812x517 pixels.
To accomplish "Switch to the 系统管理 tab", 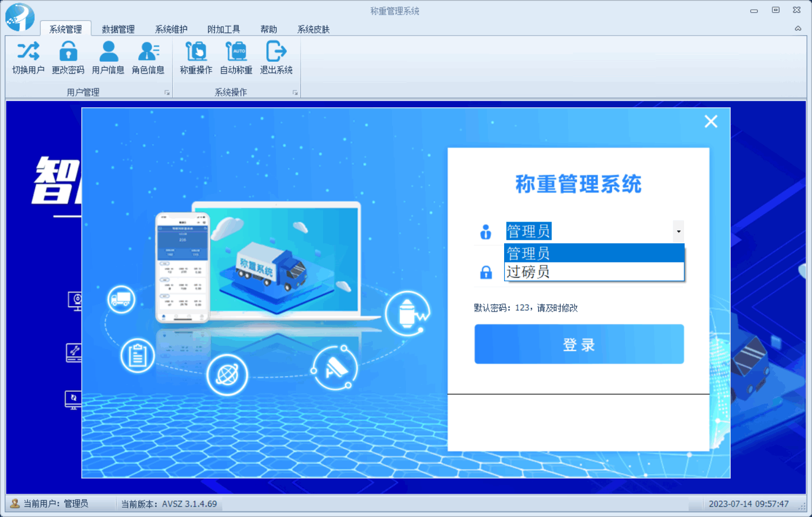I will [66, 29].
